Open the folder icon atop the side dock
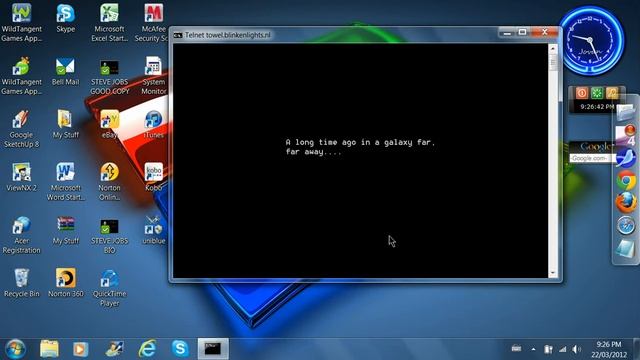Viewport: 640px width, 360px height. 626,112
